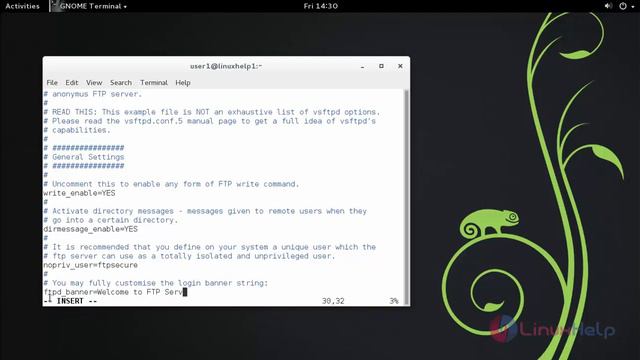Open the Search menu in the terminal
This screenshot has width=640, height=360.
tap(121, 82)
